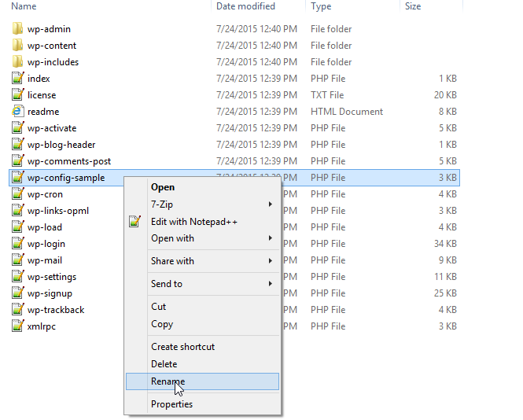The height and width of the screenshot is (420, 523).
Task: Expand the Send to submenu arrow
Action: (x=271, y=284)
